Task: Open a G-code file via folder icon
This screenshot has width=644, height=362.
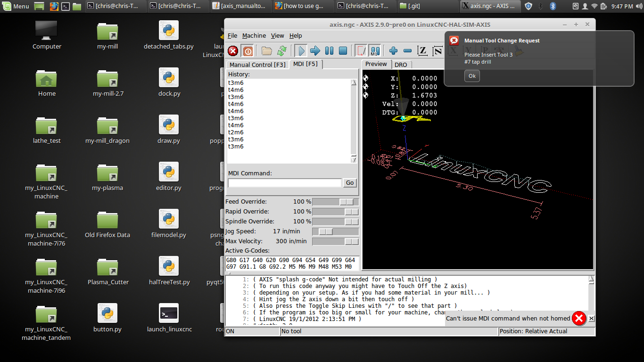Action: pyautogui.click(x=267, y=51)
